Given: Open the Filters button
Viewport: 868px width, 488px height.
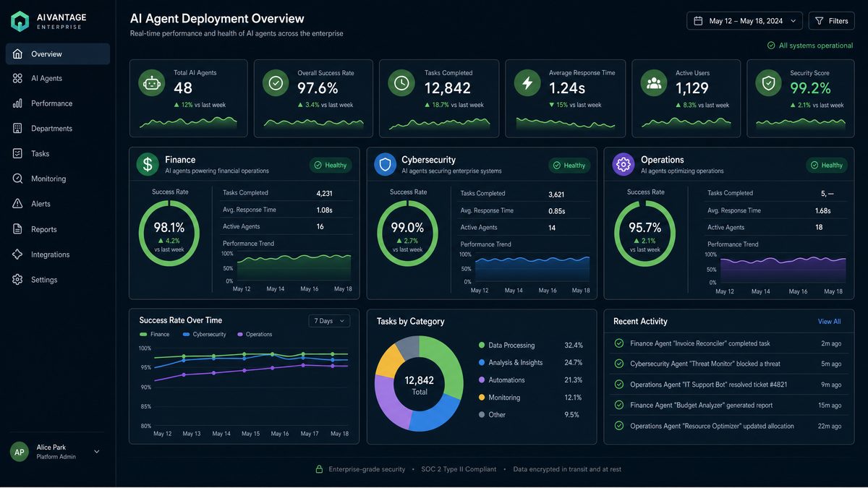Looking at the screenshot, I should tap(831, 21).
